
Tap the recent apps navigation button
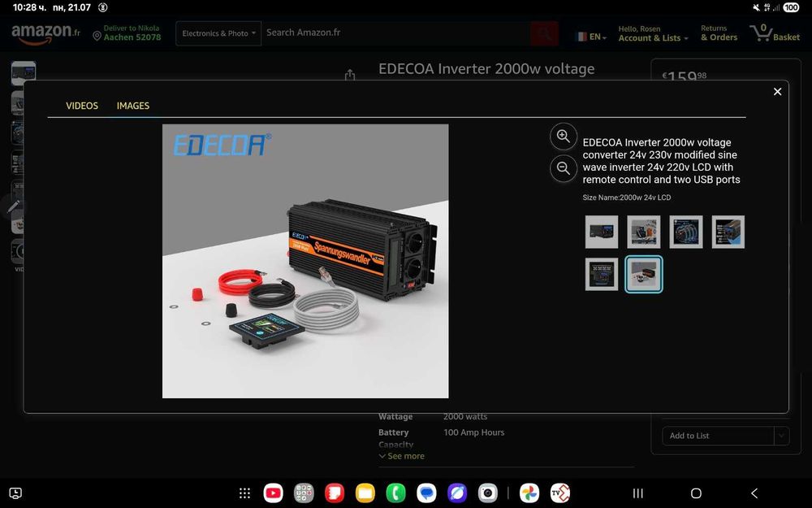pos(638,493)
